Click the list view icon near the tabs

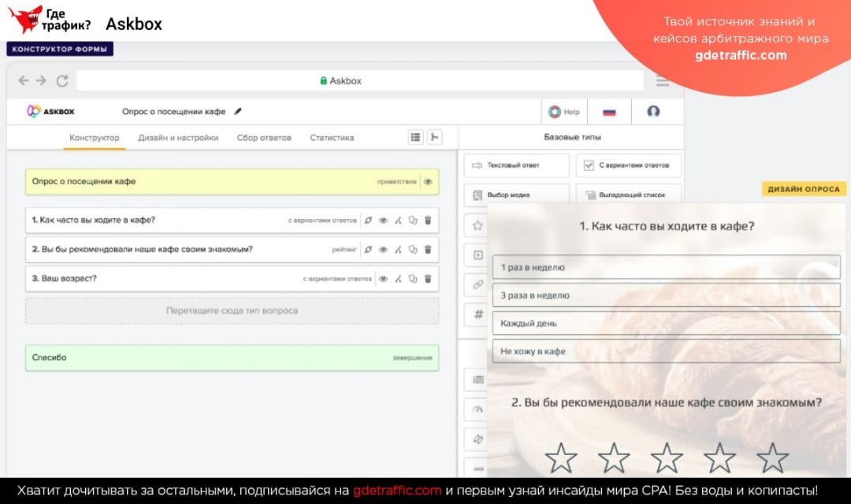[415, 136]
